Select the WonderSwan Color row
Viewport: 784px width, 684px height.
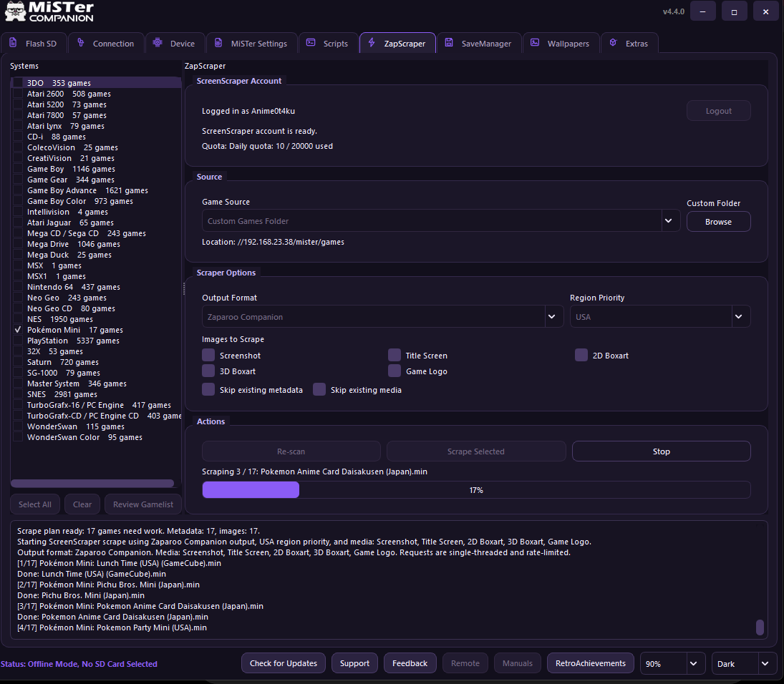96,437
